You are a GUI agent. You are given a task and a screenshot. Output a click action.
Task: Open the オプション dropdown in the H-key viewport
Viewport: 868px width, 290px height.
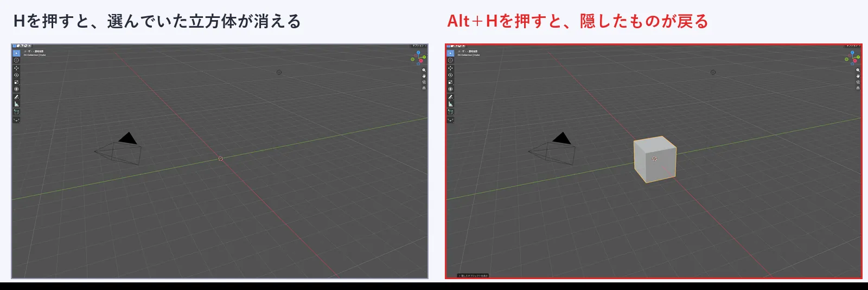point(419,46)
